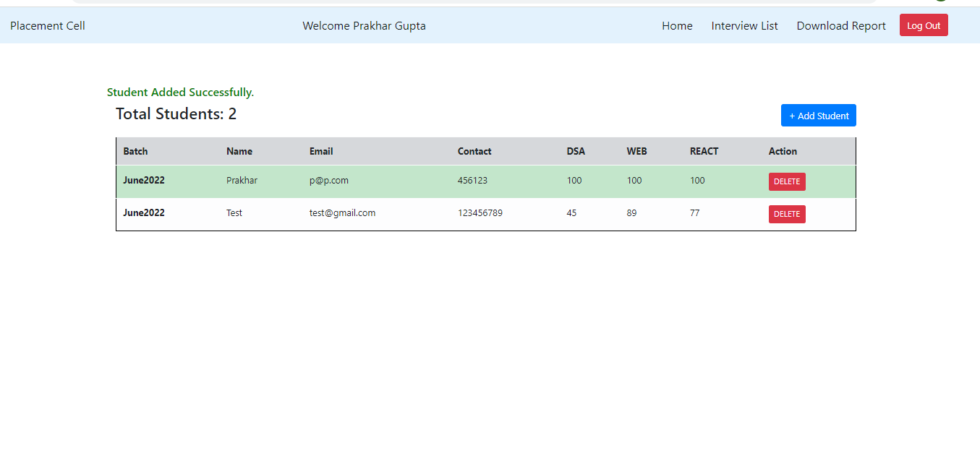Click the + Add Student button
Viewport: 980px width, 469px height.
pyautogui.click(x=818, y=115)
